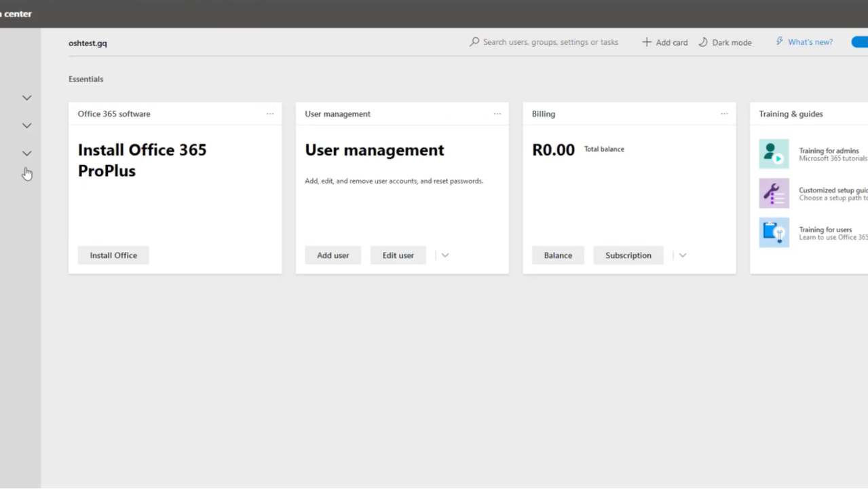
Task: Click the Dark mode moon icon
Action: pos(703,42)
